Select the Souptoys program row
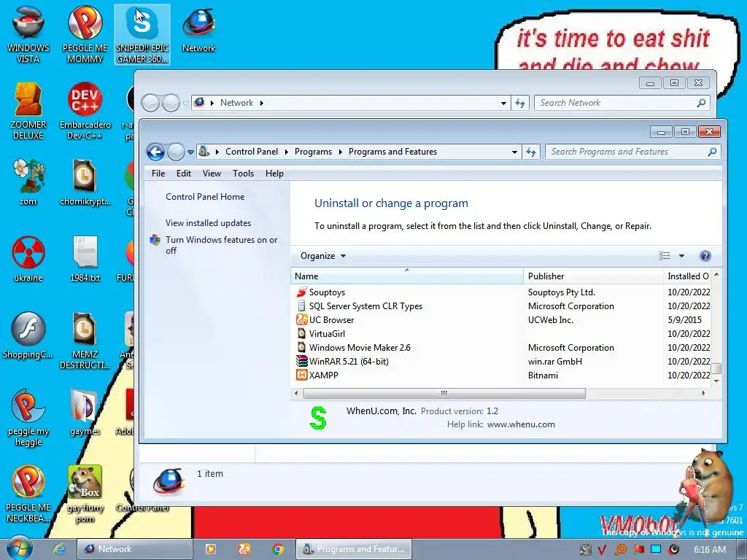Screen dimensions: 747x560 click(502, 292)
